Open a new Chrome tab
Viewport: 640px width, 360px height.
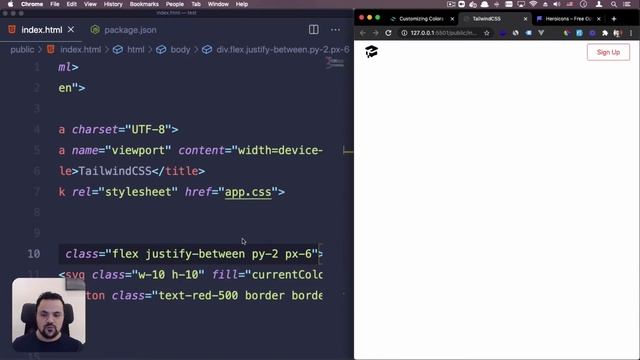613,19
